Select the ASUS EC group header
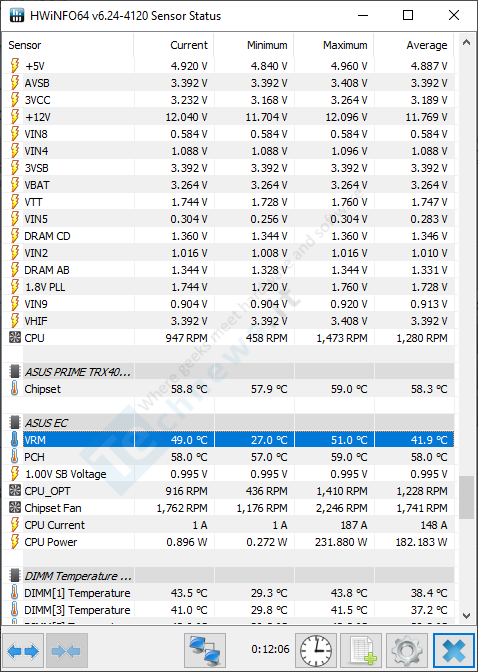478x672 pixels. (x=228, y=423)
